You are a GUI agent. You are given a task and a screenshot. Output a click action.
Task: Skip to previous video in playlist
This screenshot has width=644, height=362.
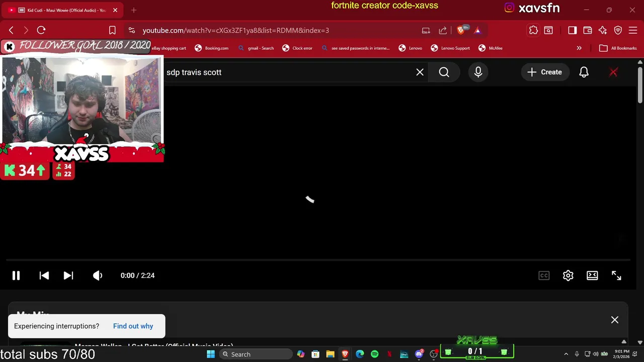pos(44,276)
